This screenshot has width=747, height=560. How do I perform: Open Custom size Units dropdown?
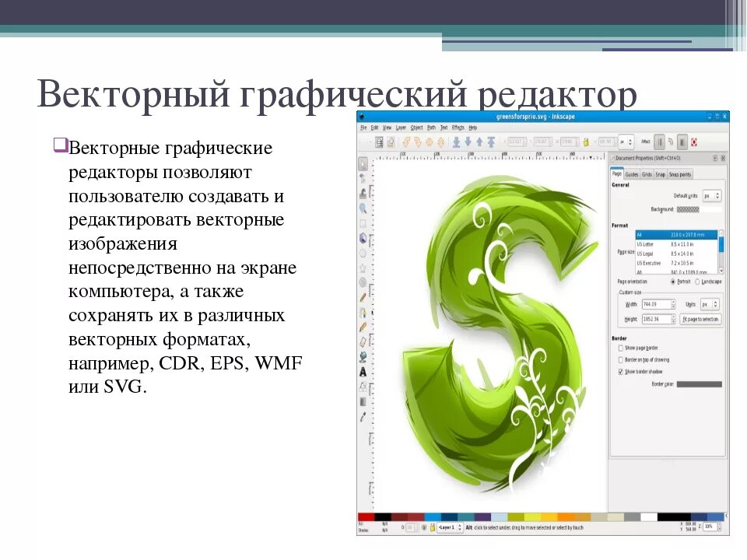pos(710,304)
